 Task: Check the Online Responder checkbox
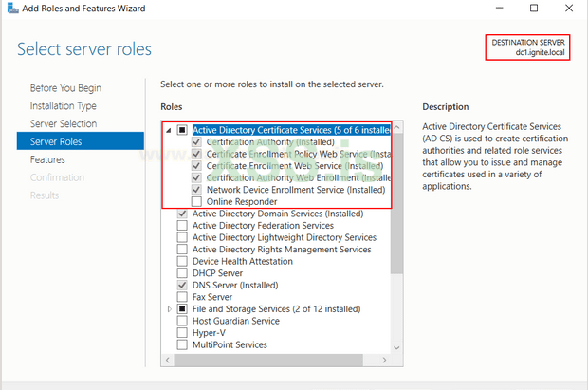[196, 201]
